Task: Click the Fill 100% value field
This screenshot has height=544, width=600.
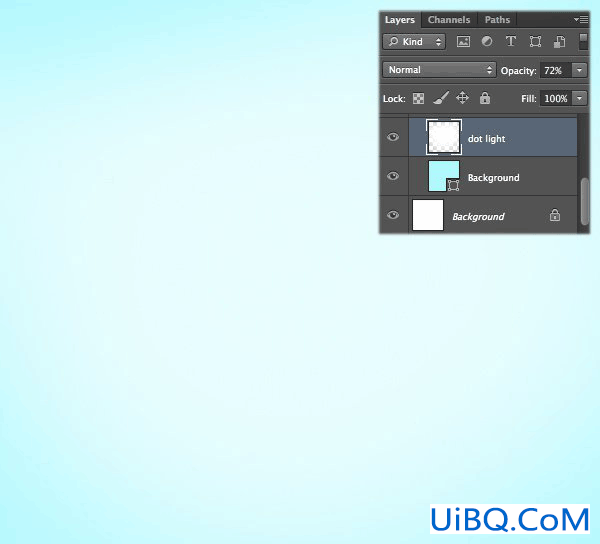Action: tap(555, 98)
